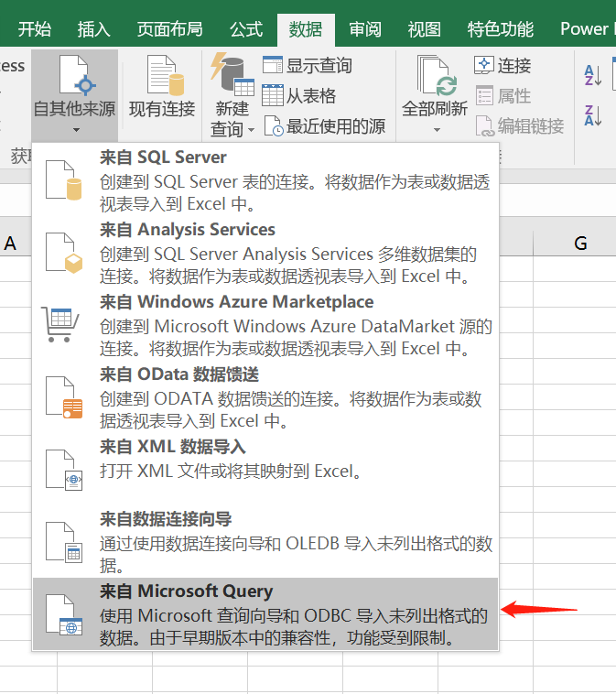
Task: Click the 连接 (Connections) icon
Action: tap(484, 66)
